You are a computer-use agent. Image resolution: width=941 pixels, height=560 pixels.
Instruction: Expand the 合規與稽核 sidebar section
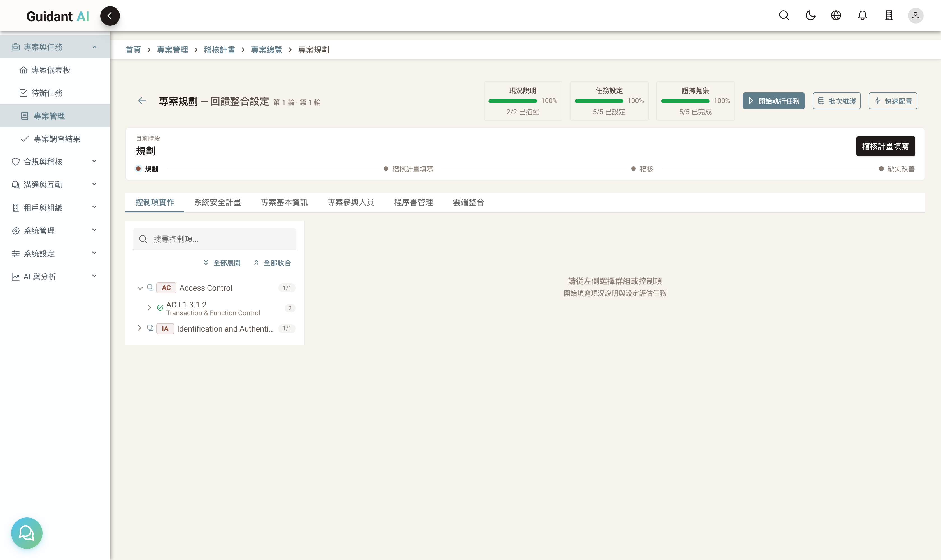coord(55,162)
